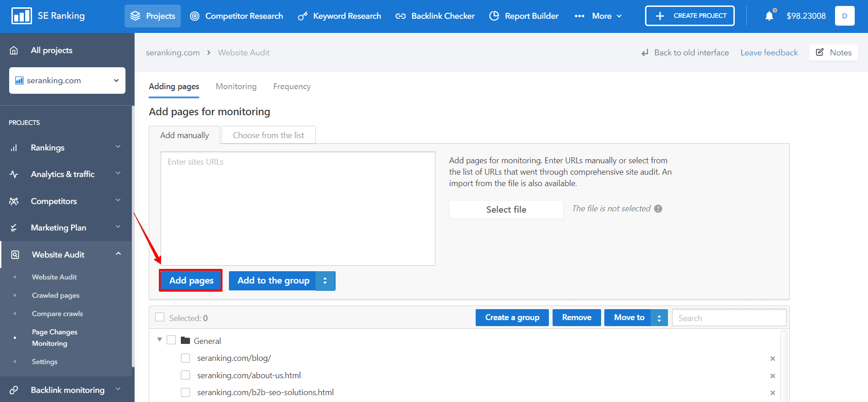868x402 pixels.
Task: Click the Website Audit magnifier icon
Action: pos(15,255)
